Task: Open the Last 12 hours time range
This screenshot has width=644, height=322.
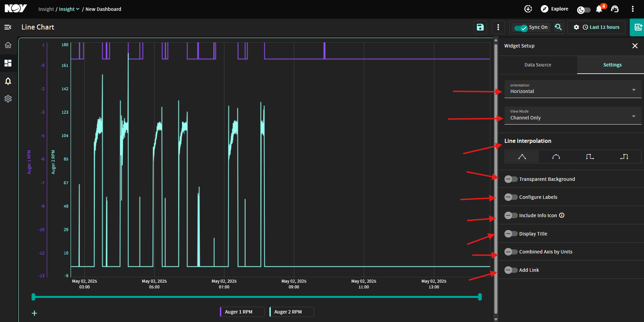Action: [x=601, y=27]
